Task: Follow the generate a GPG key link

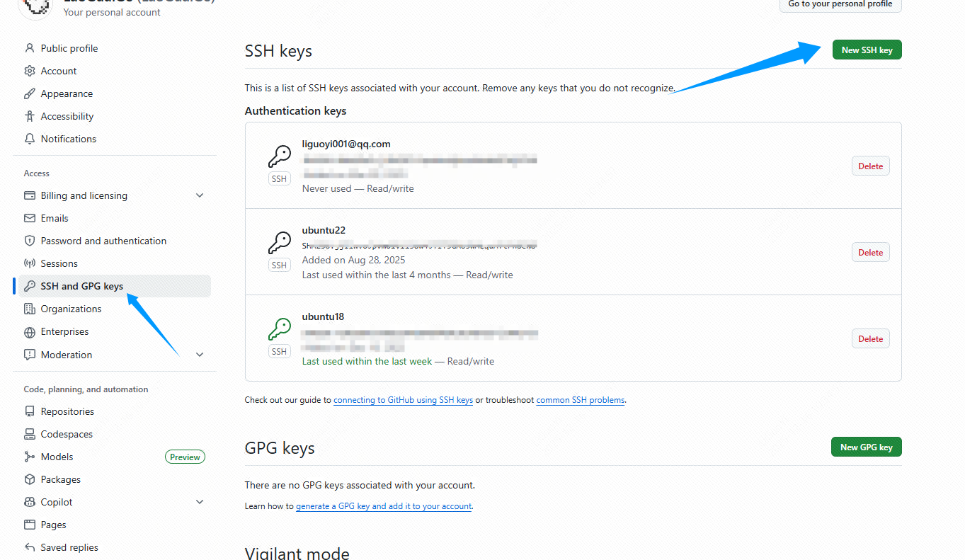Action: click(x=383, y=506)
